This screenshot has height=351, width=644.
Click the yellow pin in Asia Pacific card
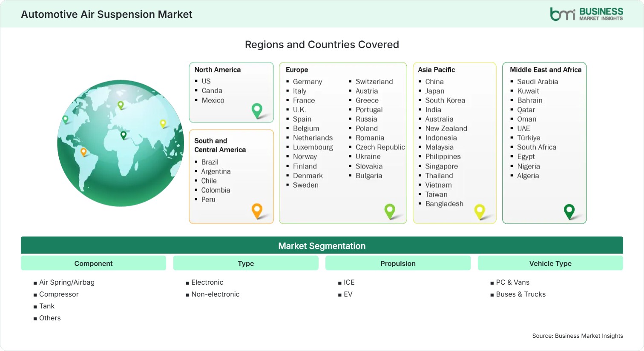(x=480, y=212)
